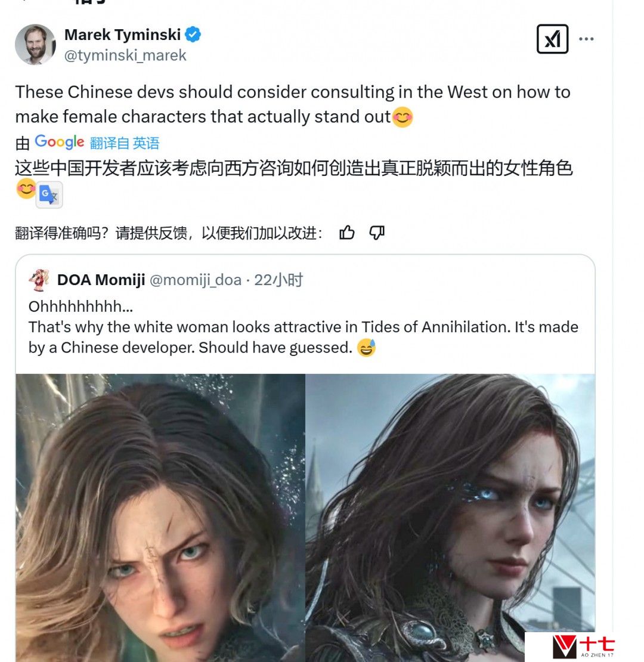
Task: Click the main tweet text about Chinese devs
Action: [x=293, y=104]
